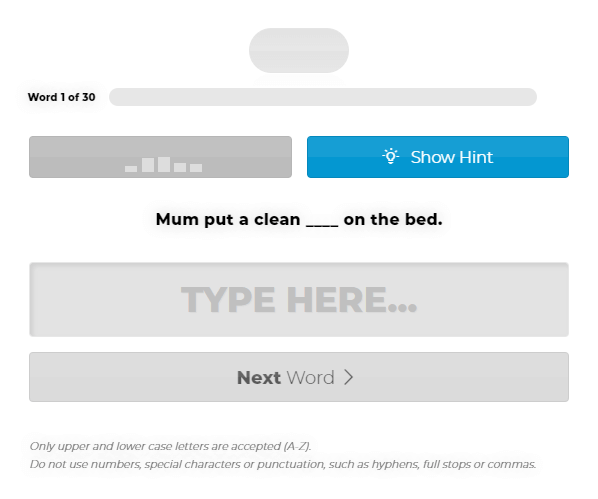598x499 pixels.
Task: Click the audio level bars icon
Action: click(164, 164)
